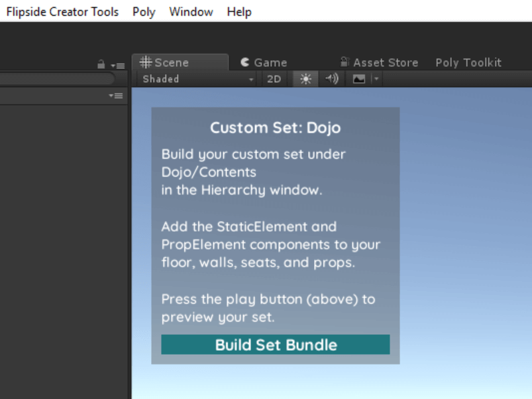Toggle scene audio speaker icon
The height and width of the screenshot is (399, 532).
(331, 79)
